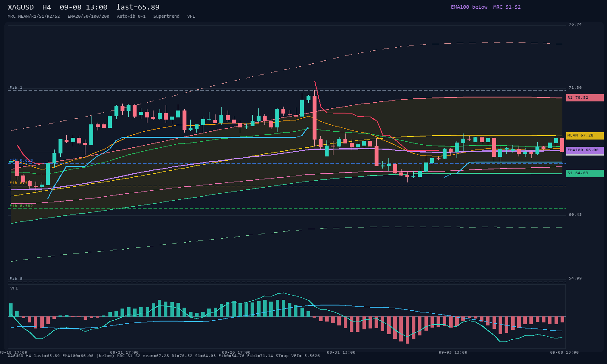Screen dimensions: 607x364
Task: Click the 08-26 17:00 time axis label
Action: (236, 352)
